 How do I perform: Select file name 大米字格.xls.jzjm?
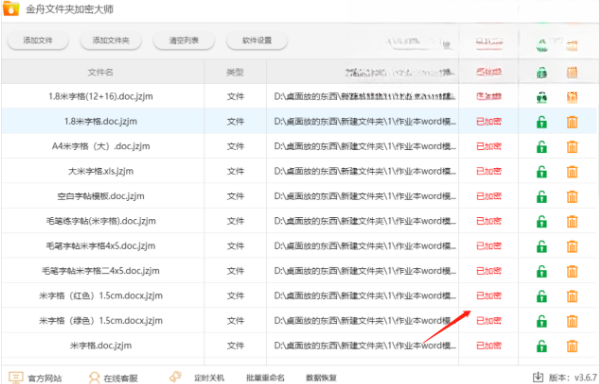(101, 171)
